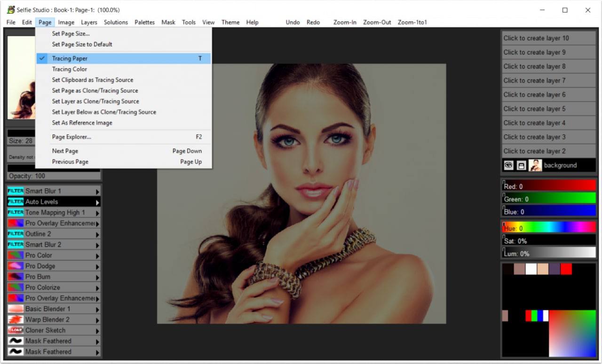The height and width of the screenshot is (364, 602).
Task: Pick the Warp Blender 2 brush icon
Action: (x=16, y=320)
